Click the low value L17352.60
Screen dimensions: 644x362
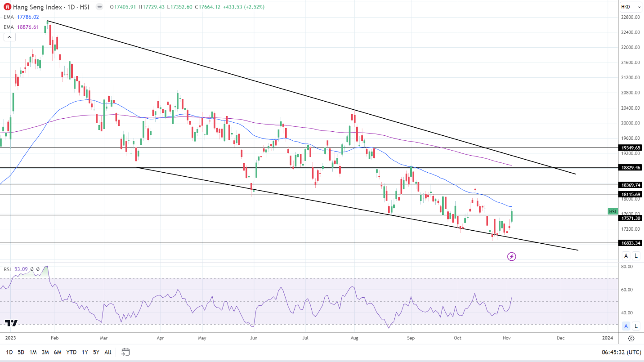coord(180,7)
